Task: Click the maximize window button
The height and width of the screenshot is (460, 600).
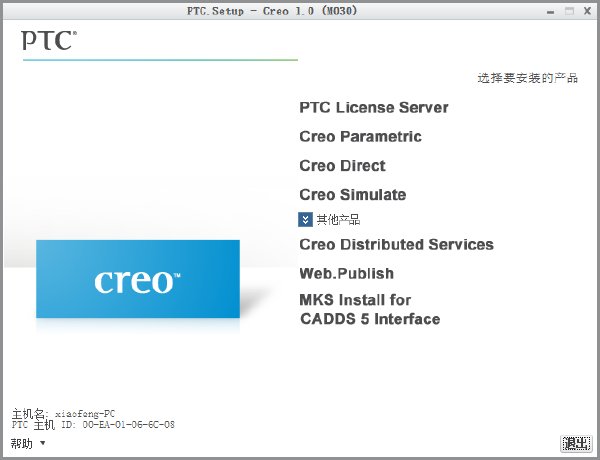Action: [x=569, y=11]
